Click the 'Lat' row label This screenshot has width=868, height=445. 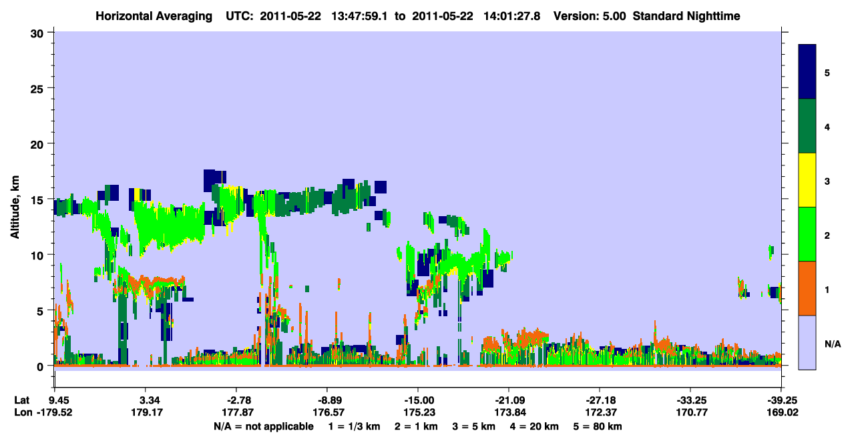[22, 400]
